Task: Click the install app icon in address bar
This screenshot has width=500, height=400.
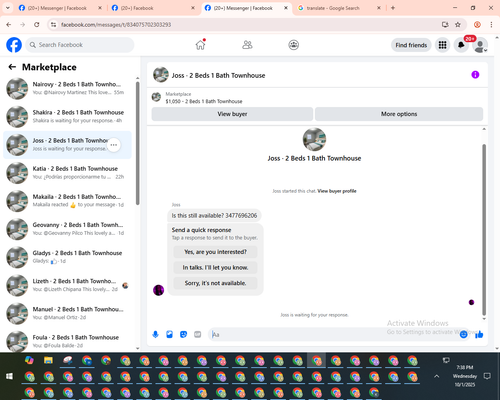Action: pos(445,25)
